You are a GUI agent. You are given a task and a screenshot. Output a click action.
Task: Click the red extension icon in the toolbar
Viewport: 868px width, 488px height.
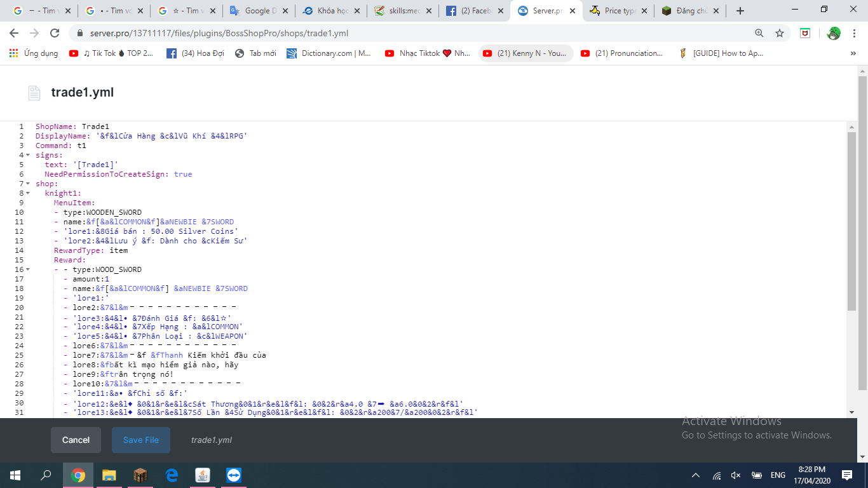805,33
